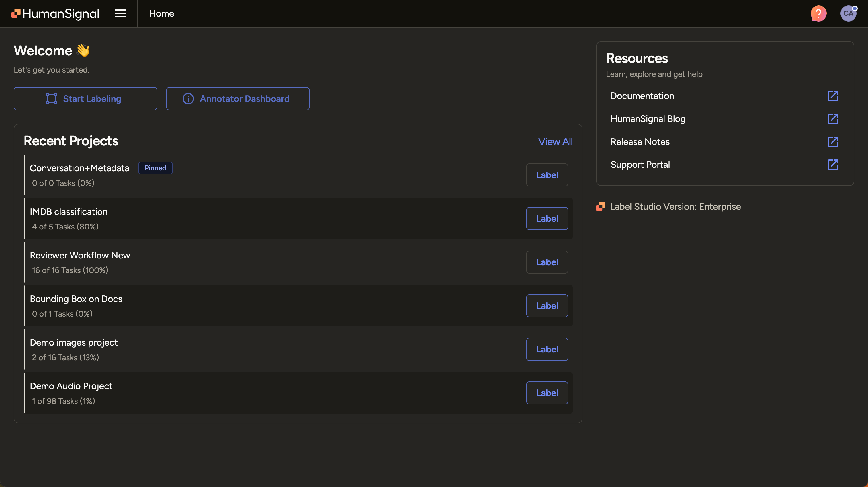The width and height of the screenshot is (868, 487).
Task: Click Start Labeling
Action: point(85,98)
